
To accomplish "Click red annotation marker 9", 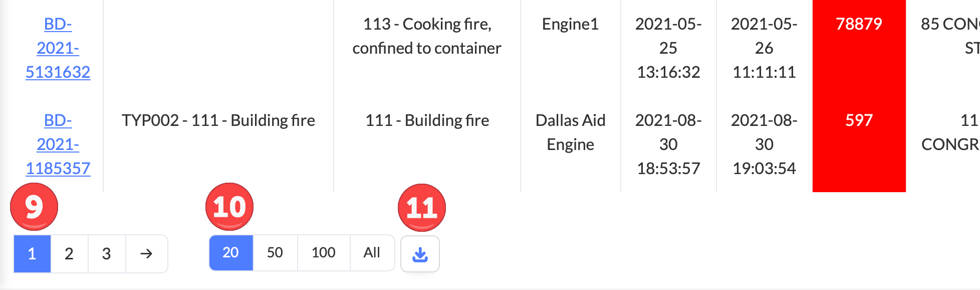I will pos(34,207).
